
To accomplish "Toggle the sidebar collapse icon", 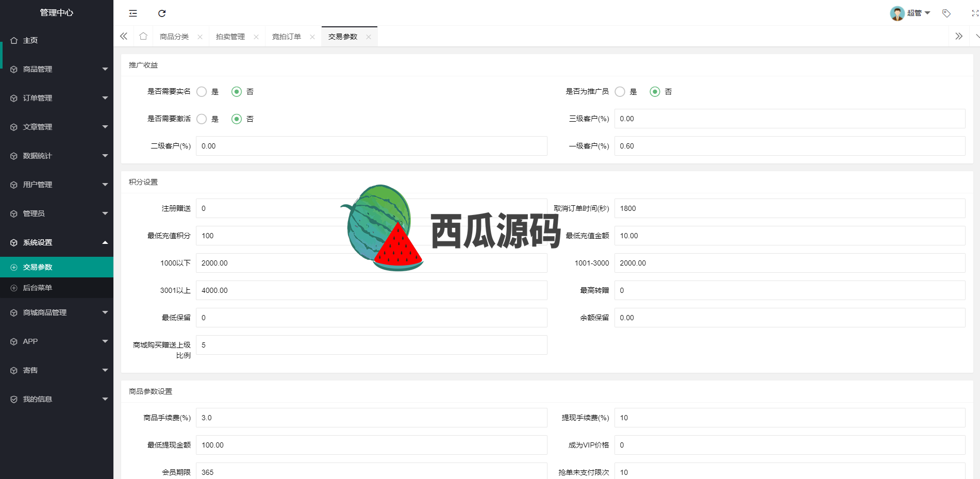I will point(133,13).
